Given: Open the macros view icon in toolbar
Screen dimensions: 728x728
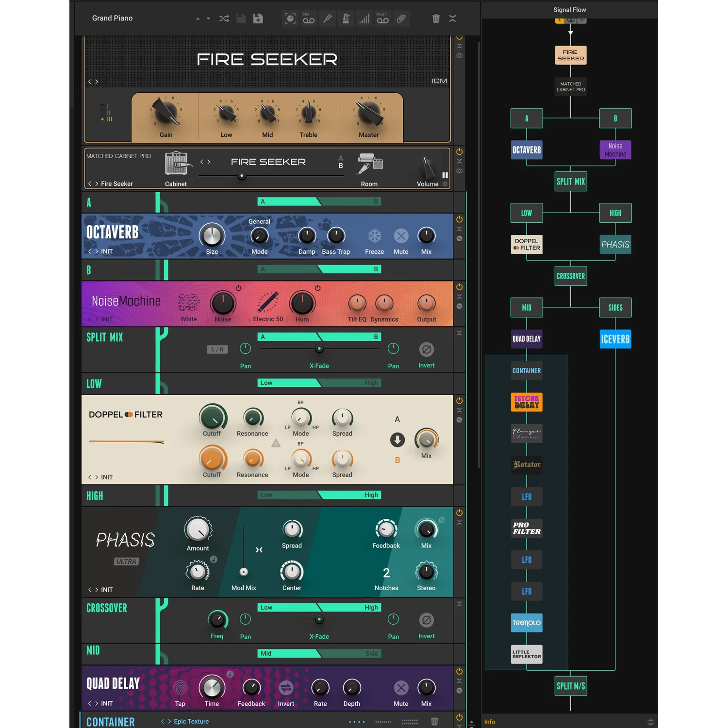Looking at the screenshot, I should coord(290,18).
